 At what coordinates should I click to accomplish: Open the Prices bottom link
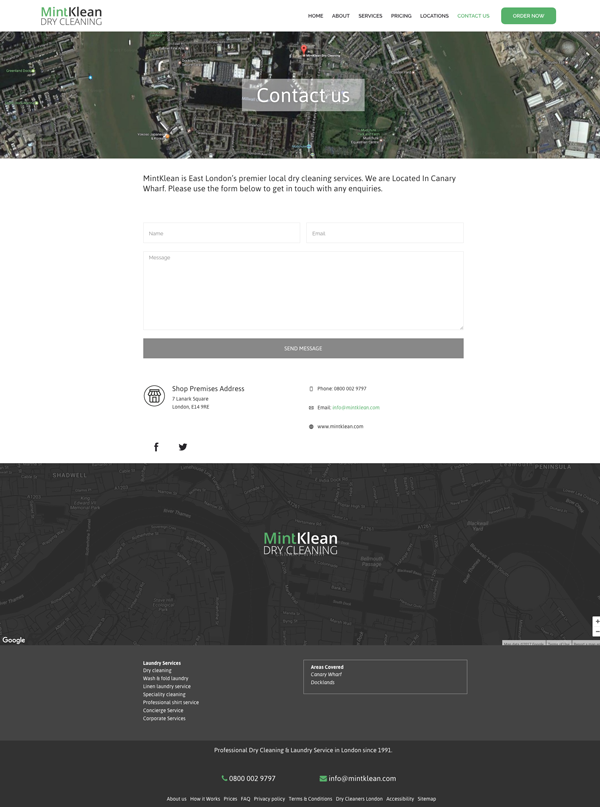231,799
